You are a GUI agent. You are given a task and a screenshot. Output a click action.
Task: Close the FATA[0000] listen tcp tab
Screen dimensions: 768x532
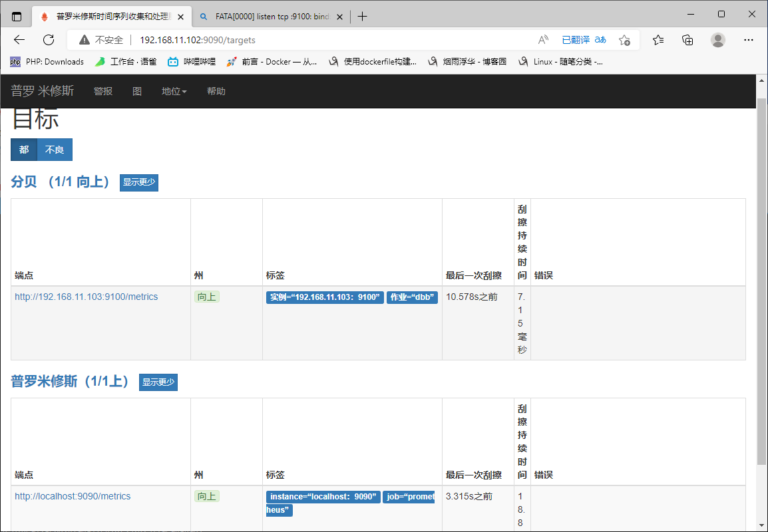[x=340, y=17]
